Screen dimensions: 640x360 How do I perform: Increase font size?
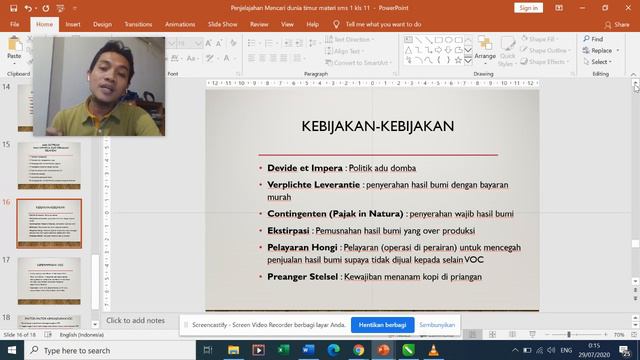[x=209, y=43]
